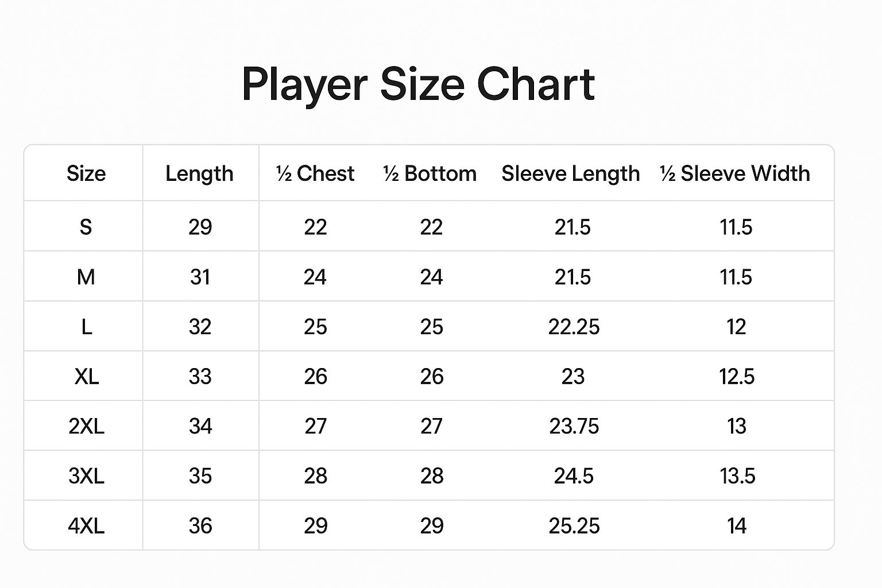The height and width of the screenshot is (588, 882).
Task: Click the ½ Sleeve Width header
Action: click(735, 173)
